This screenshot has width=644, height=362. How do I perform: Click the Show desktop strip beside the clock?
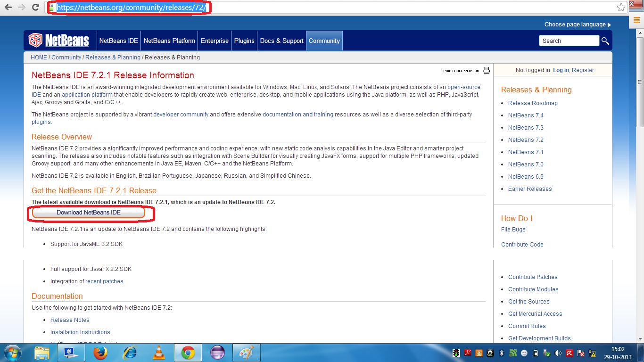(x=641, y=353)
